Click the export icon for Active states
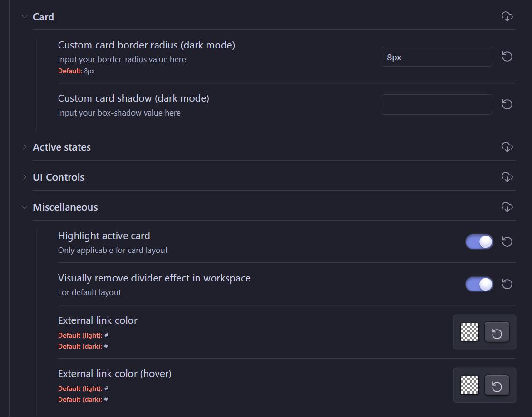The width and height of the screenshot is (532, 417). click(507, 147)
